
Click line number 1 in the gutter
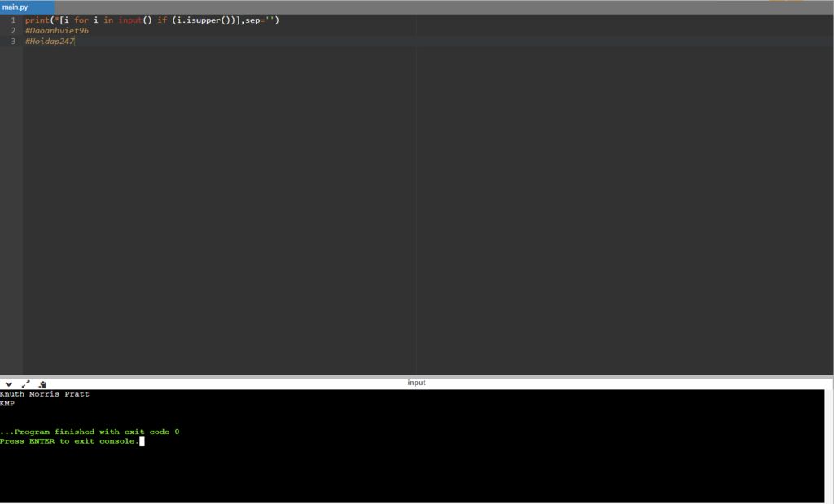(x=13, y=20)
